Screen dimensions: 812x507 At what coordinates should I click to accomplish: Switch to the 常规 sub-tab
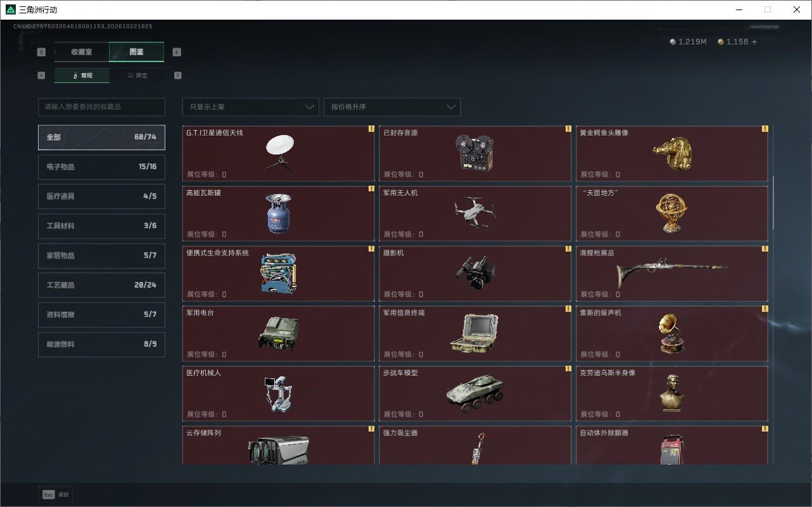pos(82,75)
